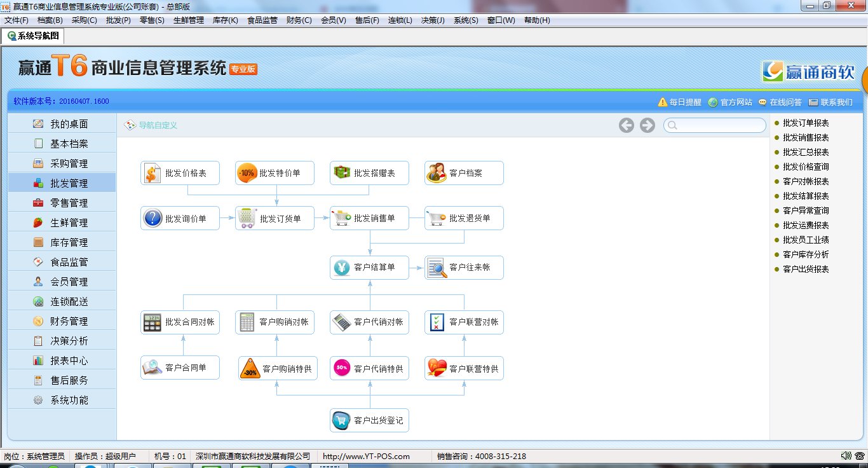Open 帮助(H) menu
The width and height of the screenshot is (868, 468).
click(x=537, y=20)
